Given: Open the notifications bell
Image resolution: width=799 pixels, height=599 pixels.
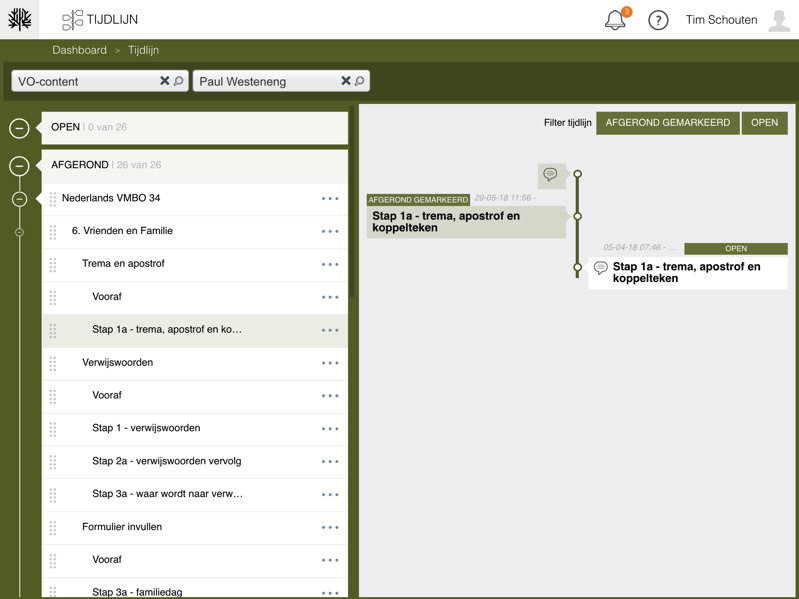Looking at the screenshot, I should pyautogui.click(x=615, y=20).
